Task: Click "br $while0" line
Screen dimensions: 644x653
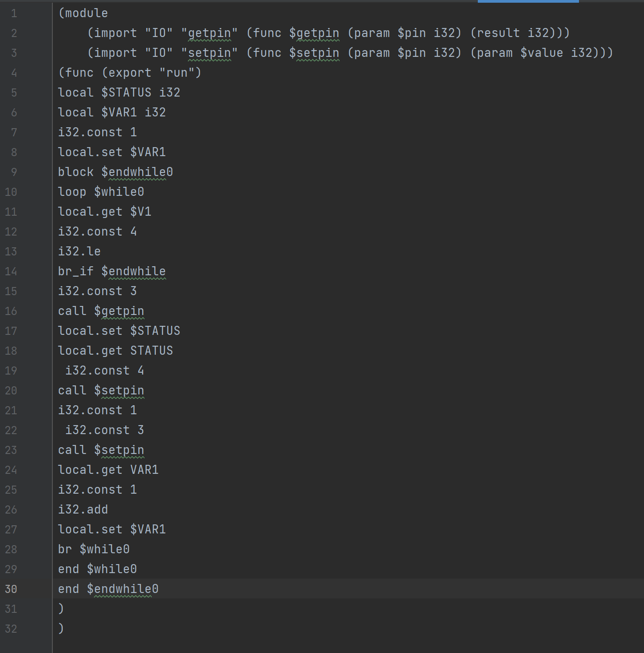Action: click(94, 550)
